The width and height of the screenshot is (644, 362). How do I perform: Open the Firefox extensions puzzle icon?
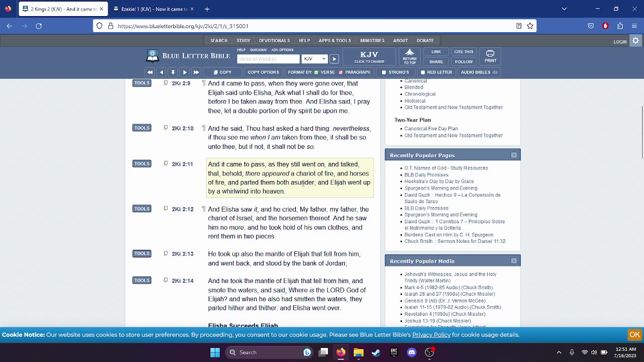[620, 26]
